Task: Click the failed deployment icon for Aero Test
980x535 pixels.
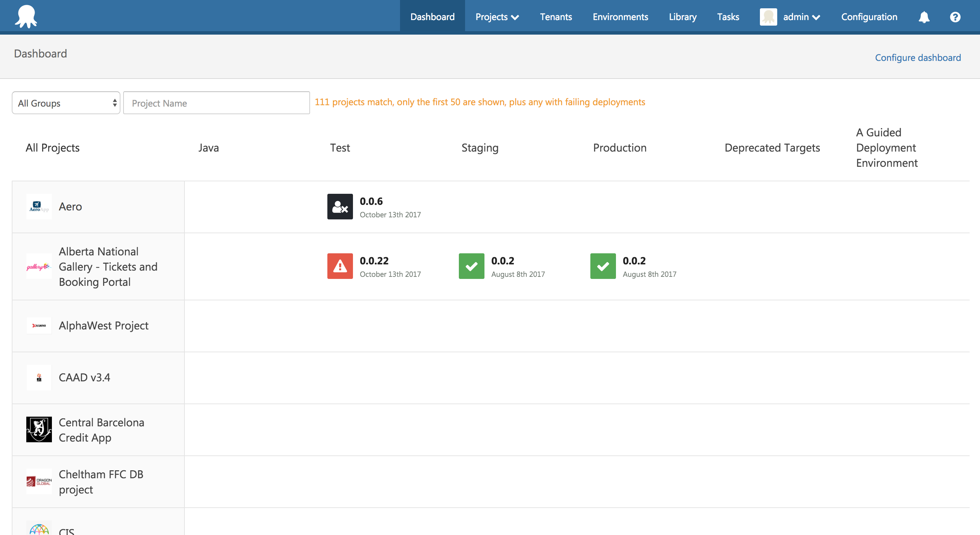Action: [x=340, y=207]
